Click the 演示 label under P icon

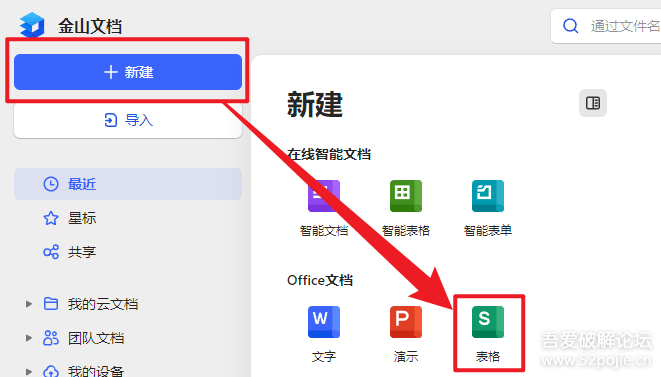click(406, 357)
